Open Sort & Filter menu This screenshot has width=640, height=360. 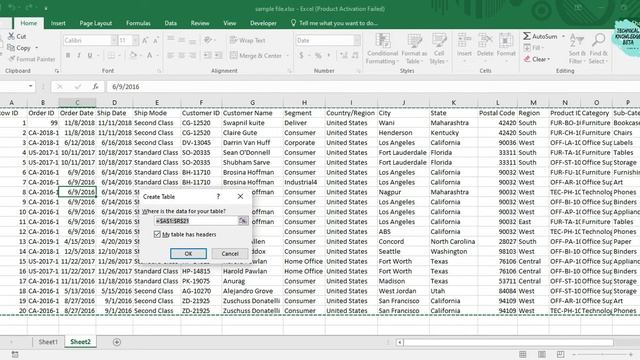[x=577, y=49]
